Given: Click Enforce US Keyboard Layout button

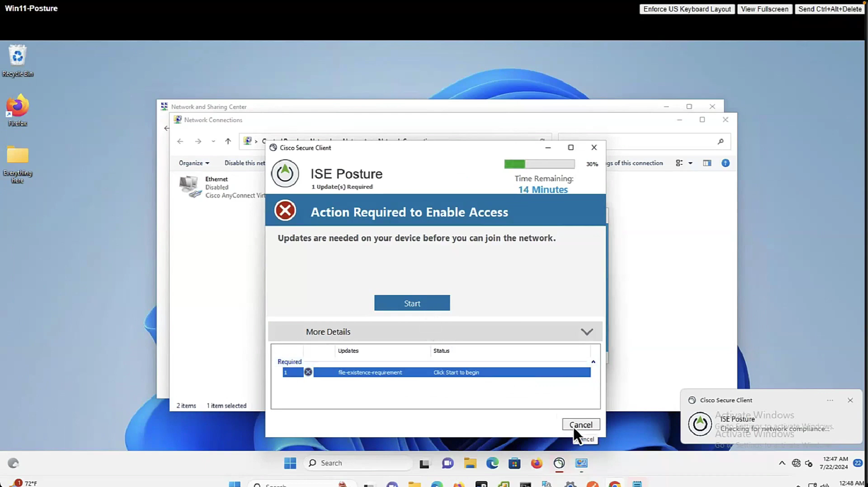Looking at the screenshot, I should tap(687, 9).
